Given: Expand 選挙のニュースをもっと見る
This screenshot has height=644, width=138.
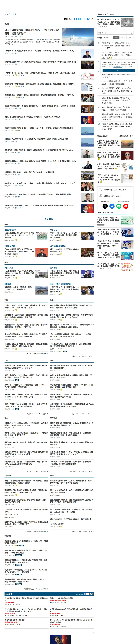Looking at the screenshot, I should 83,532.
